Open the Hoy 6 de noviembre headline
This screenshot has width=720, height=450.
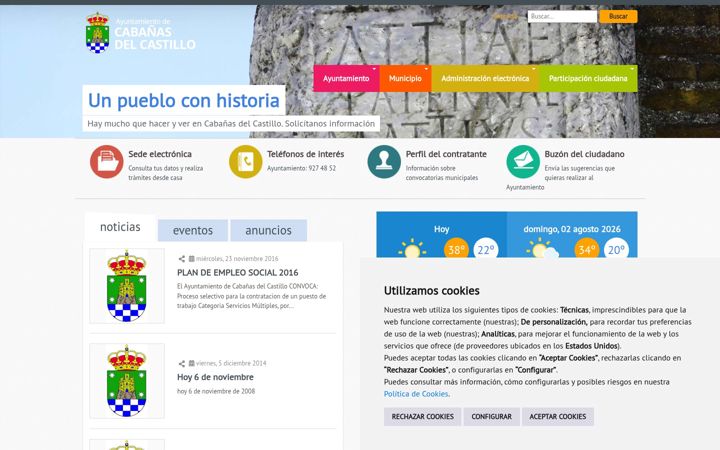click(215, 377)
